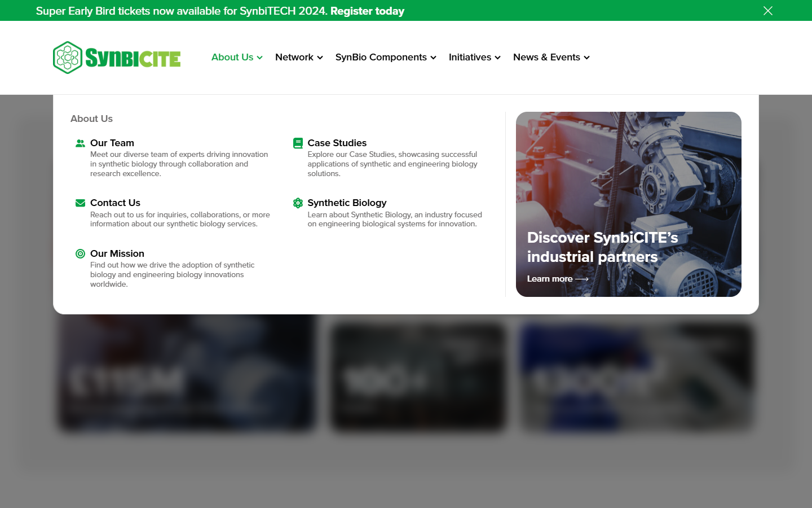Viewport: 812px width, 508px height.
Task: Click the Synthetic Biology molecule icon
Action: coord(297,203)
